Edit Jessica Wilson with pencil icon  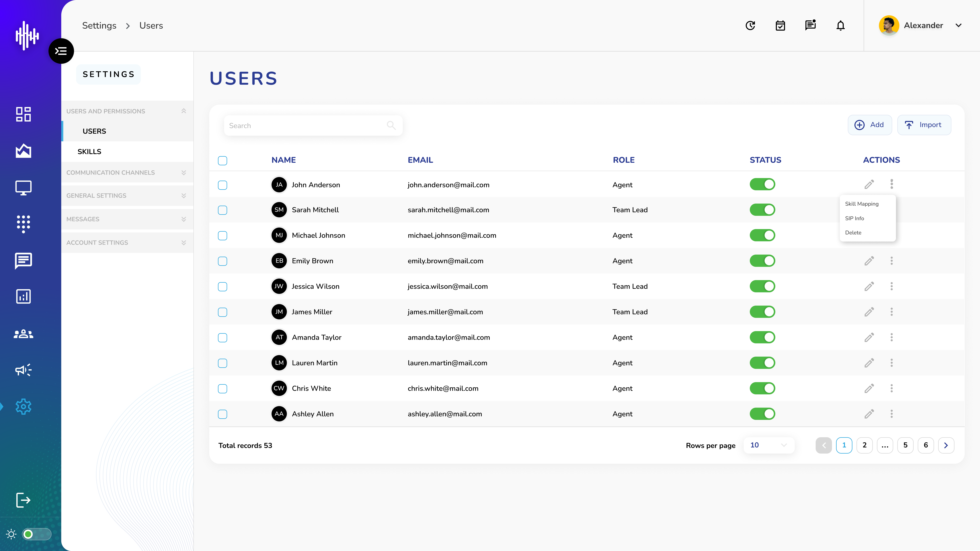point(869,286)
